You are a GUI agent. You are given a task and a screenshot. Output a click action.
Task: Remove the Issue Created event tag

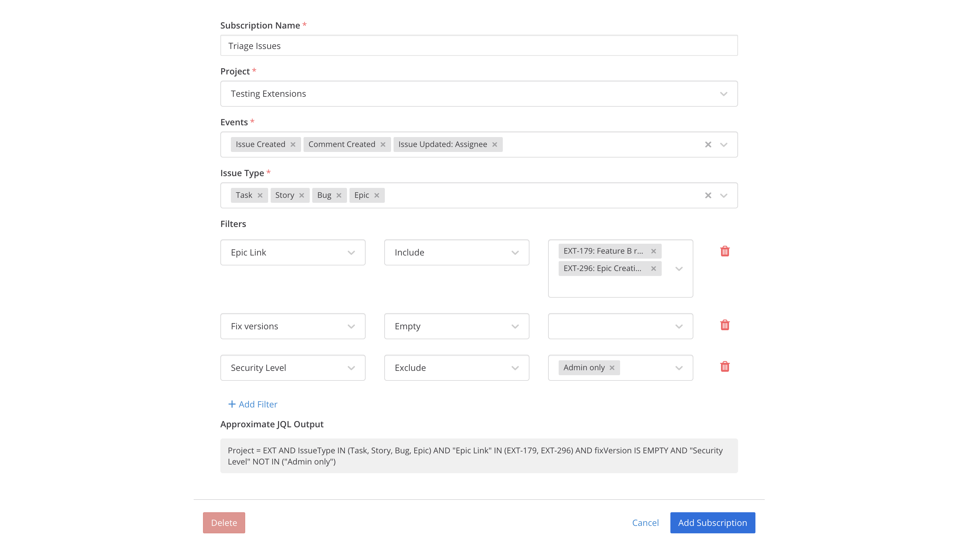pyautogui.click(x=293, y=144)
